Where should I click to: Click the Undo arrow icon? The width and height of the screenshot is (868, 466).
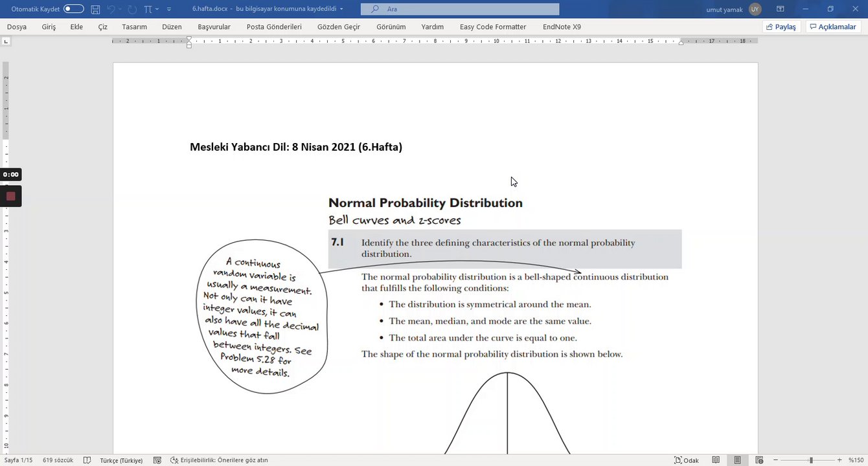[111, 9]
